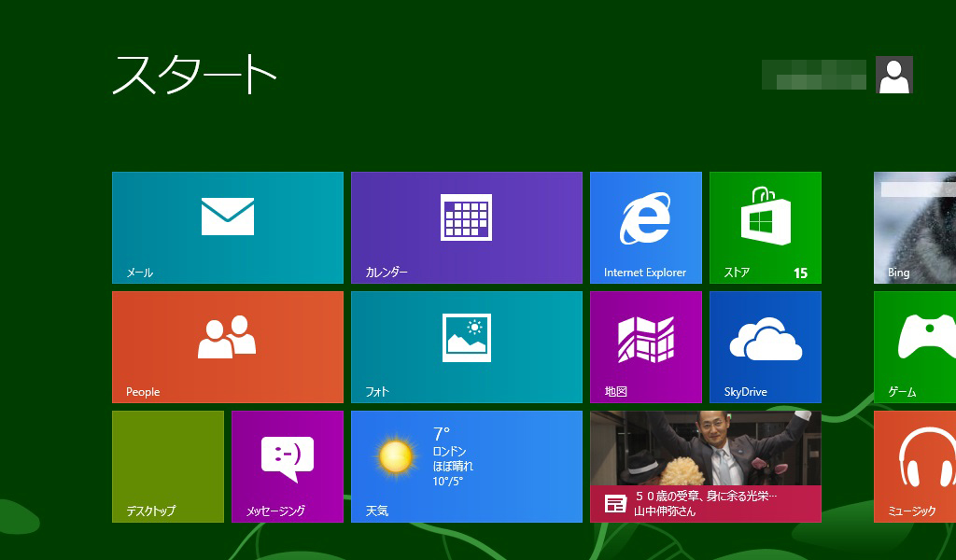
Task: Open the 天気 weather tile showing ロンドン
Action: tap(467, 466)
